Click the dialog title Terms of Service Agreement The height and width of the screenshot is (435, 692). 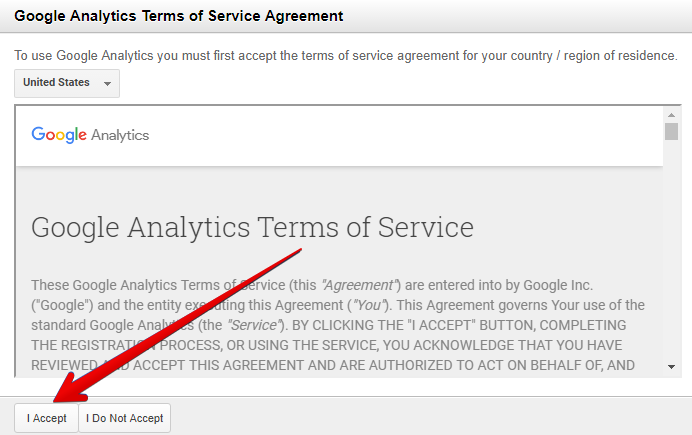point(178,16)
